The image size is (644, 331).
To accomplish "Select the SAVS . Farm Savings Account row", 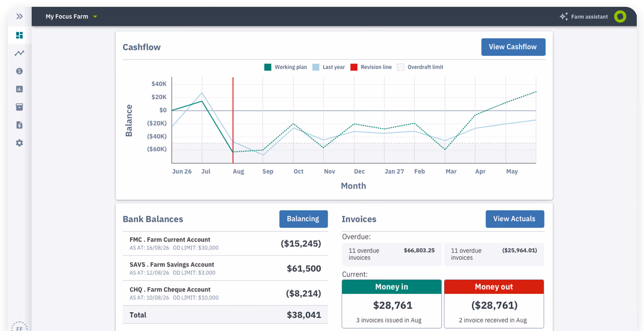I will pyautogui.click(x=225, y=268).
